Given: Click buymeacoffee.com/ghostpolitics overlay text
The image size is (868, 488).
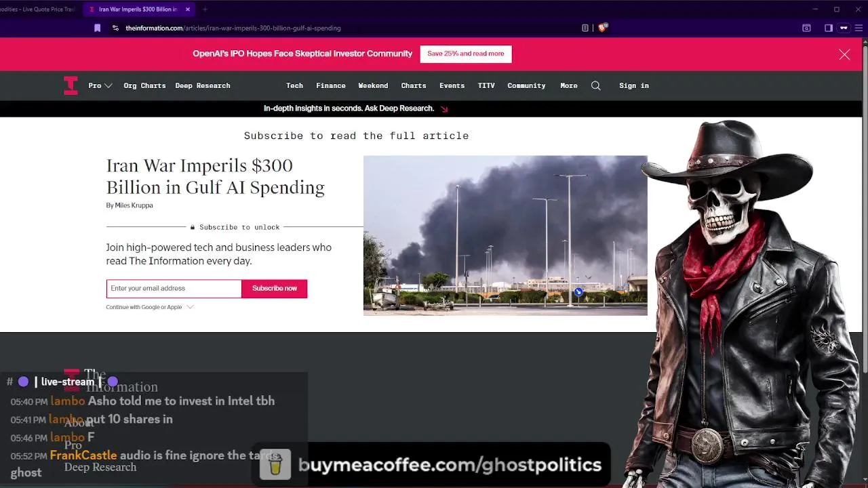Looking at the screenshot, I should pyautogui.click(x=450, y=465).
